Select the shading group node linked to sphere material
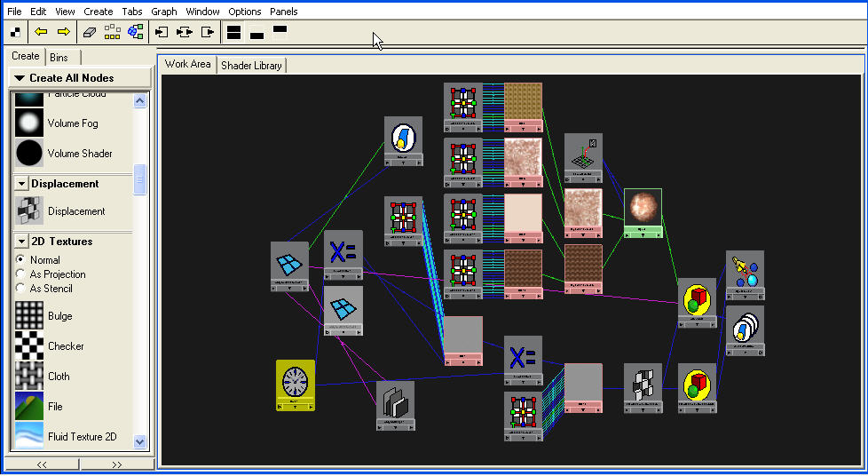 (x=697, y=303)
